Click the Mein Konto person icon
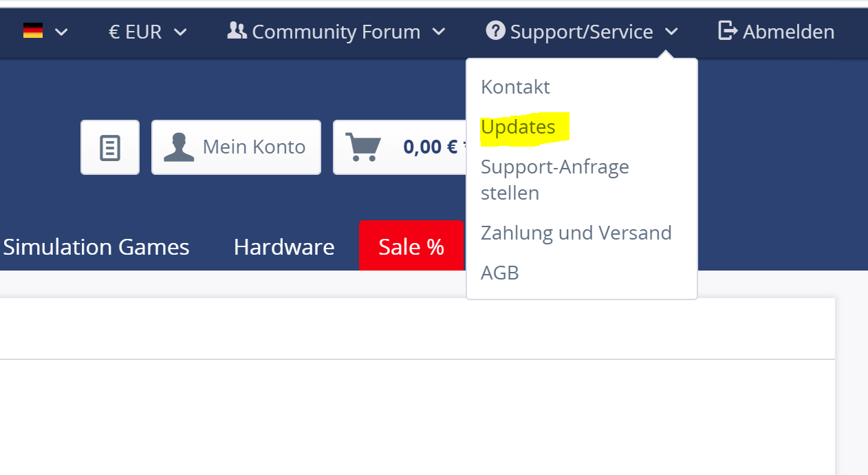Screen dimensions: 868x475 click(179, 147)
